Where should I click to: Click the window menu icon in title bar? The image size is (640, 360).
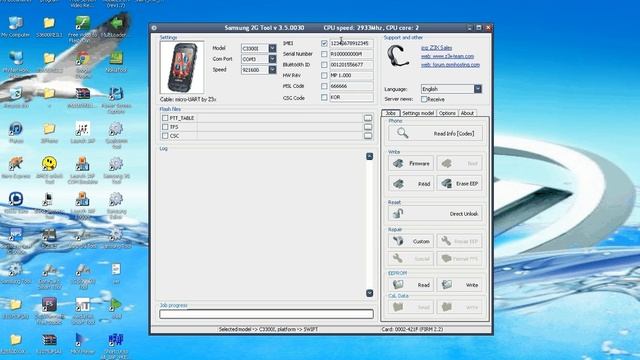click(x=154, y=28)
